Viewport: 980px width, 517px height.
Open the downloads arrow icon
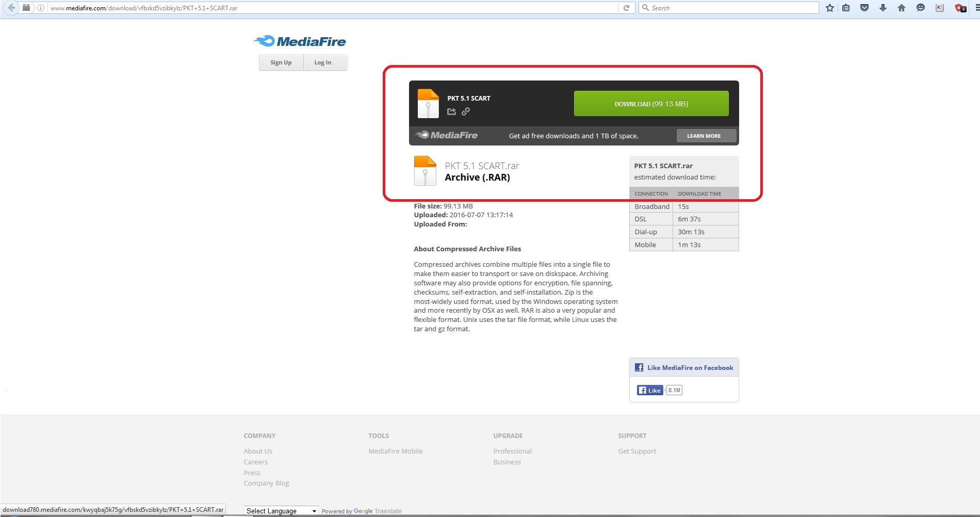pos(883,8)
